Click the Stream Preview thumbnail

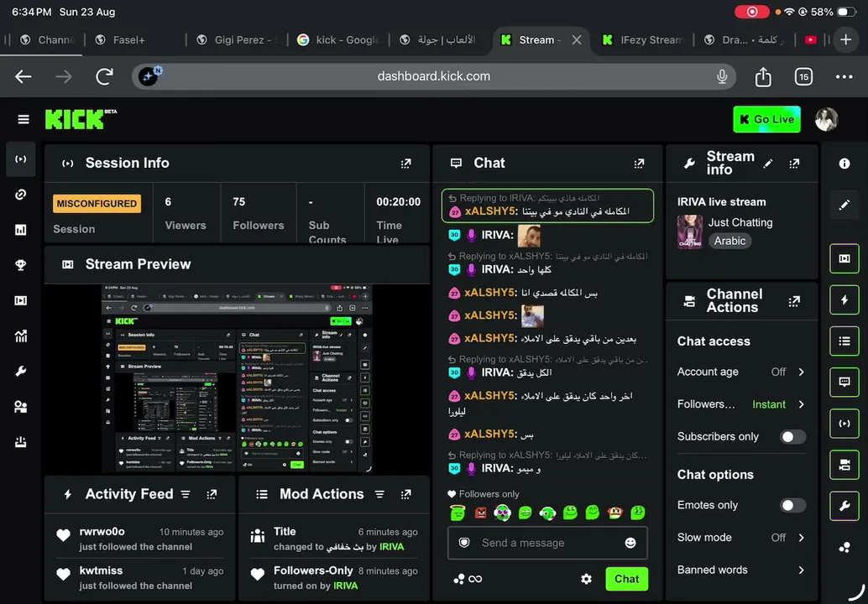click(237, 379)
